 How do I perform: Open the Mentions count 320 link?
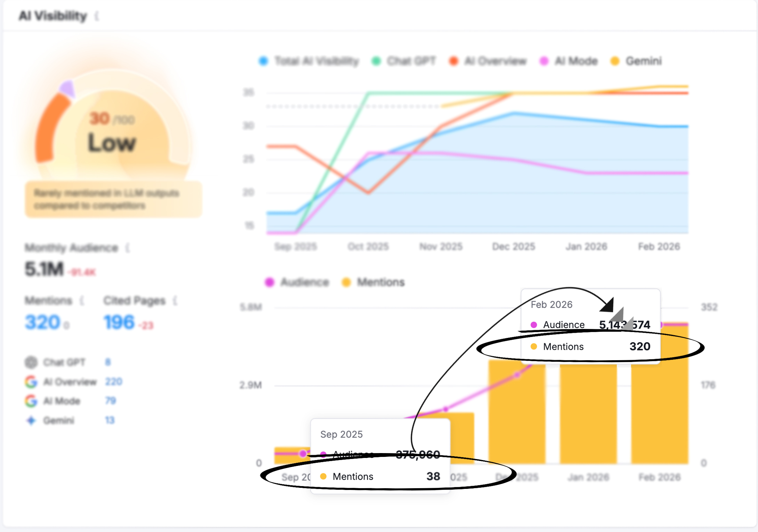pyautogui.click(x=43, y=322)
